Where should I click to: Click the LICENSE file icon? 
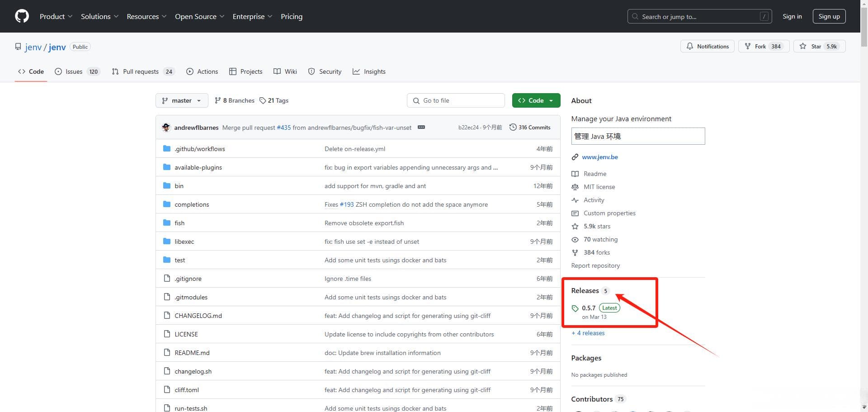click(167, 334)
